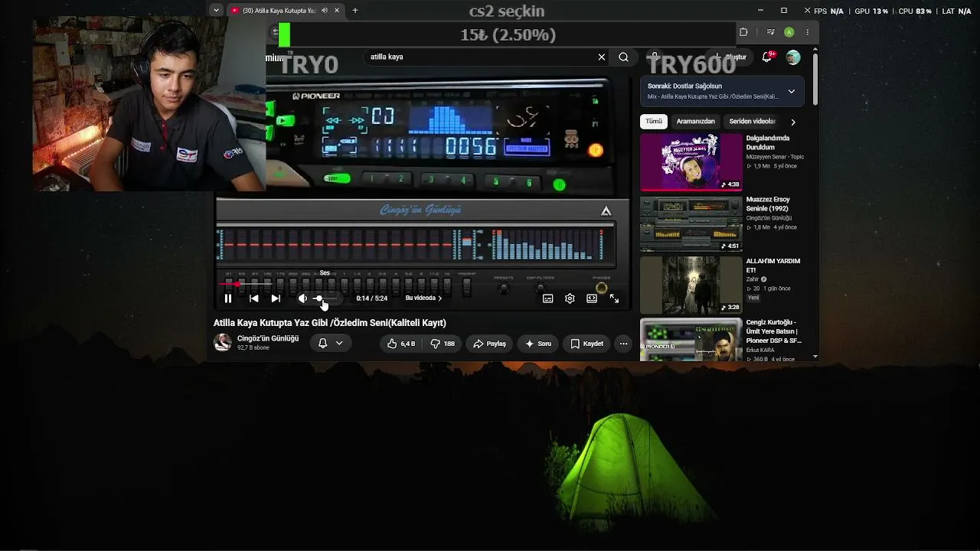Click 'Dalgalandımda Duruldum' title text
This screenshot has width=980, height=551.
click(768, 142)
